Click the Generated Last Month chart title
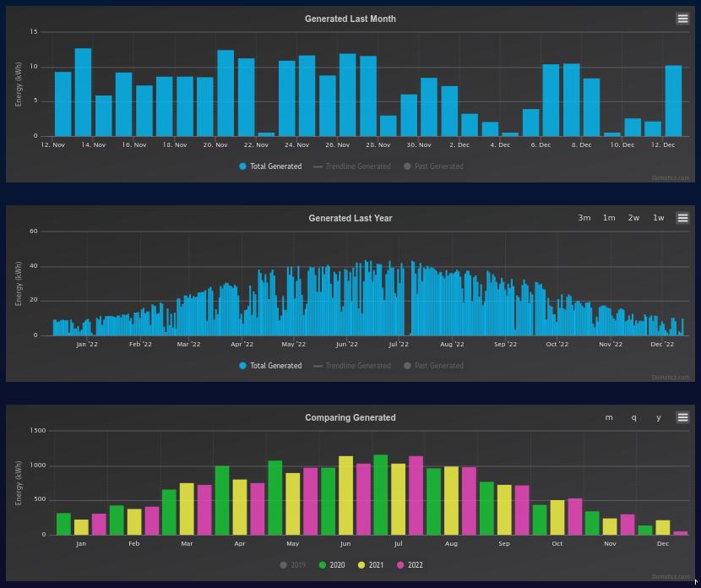This screenshot has height=588, width=701. pyautogui.click(x=350, y=19)
